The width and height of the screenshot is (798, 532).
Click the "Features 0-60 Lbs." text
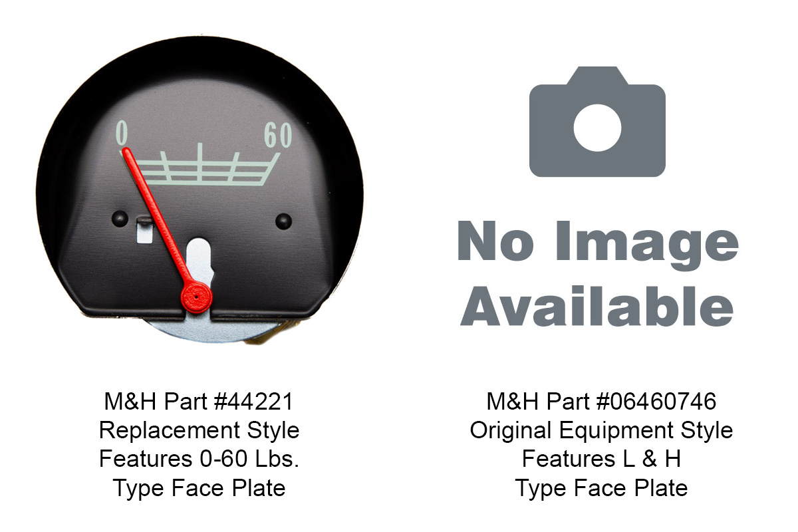click(x=199, y=459)
